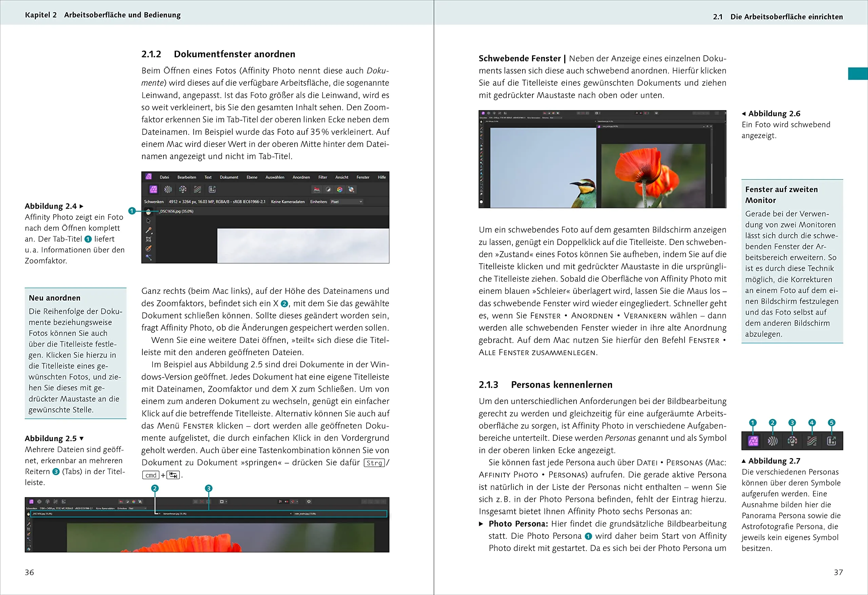This screenshot has height=595, width=868.
Task: Select the Move tool arrow in Abbildung 2.4
Action: [x=148, y=221]
